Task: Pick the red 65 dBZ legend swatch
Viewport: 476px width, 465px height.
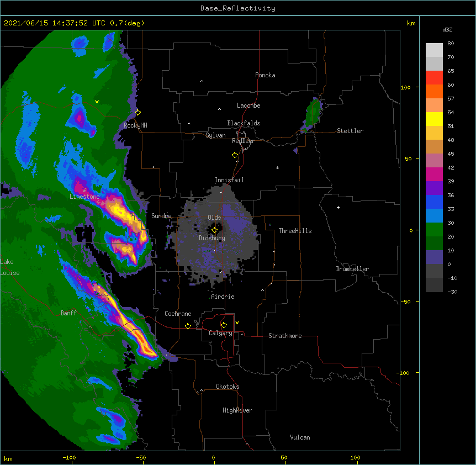Action: tap(434, 78)
